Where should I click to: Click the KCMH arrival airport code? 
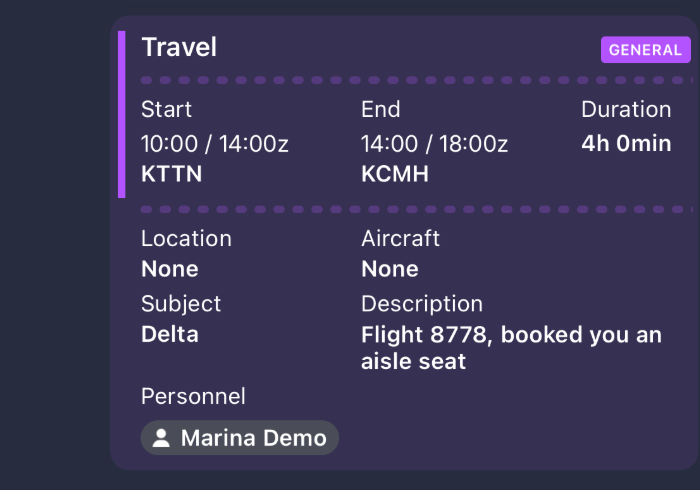pos(395,174)
